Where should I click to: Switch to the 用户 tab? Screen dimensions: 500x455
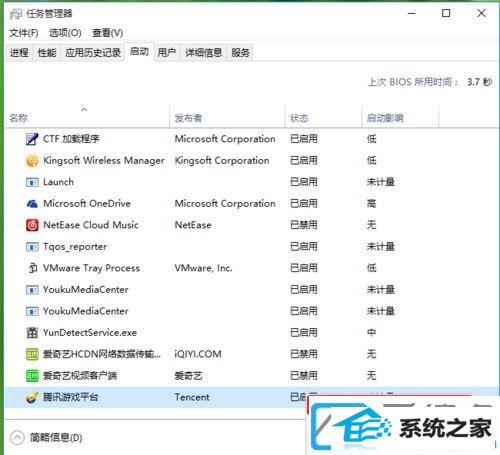pyautogui.click(x=166, y=53)
